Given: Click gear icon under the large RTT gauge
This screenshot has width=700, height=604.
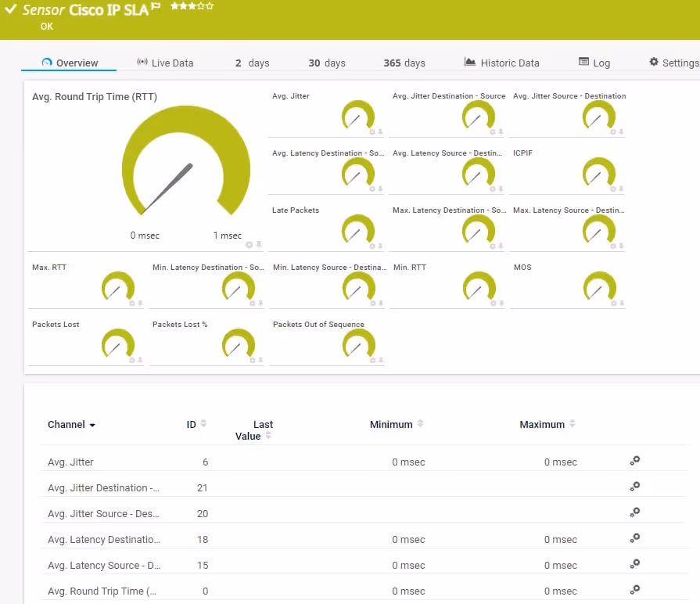Looking at the screenshot, I should pos(249,245).
